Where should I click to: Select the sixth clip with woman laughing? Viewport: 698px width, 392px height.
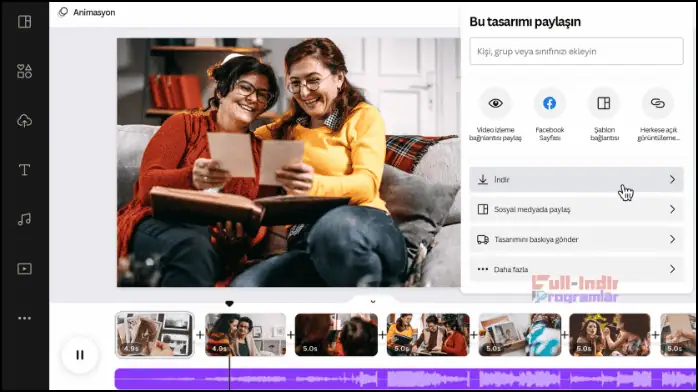point(610,335)
